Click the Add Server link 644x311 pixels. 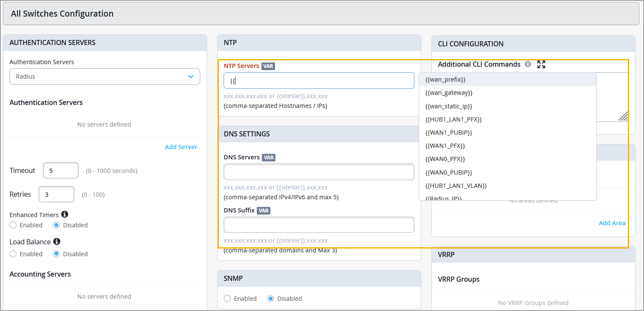pos(181,147)
